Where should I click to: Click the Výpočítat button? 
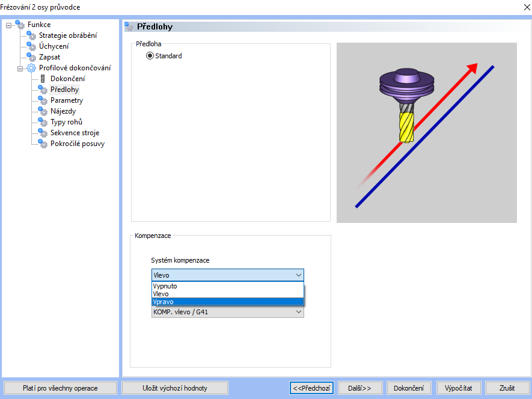(x=459, y=388)
